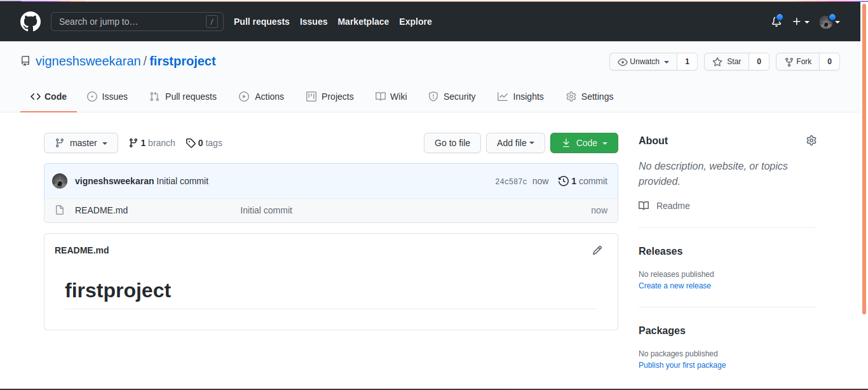Open the plus create-new menu
The image size is (868, 390).
[x=801, y=22]
